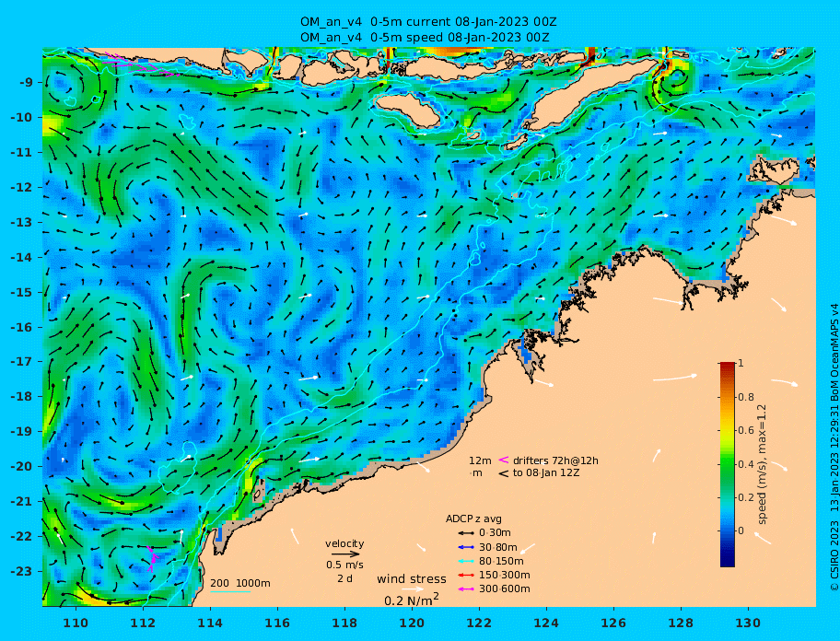Click the latitude axis label '-9'
The image size is (840, 641).
coord(27,83)
